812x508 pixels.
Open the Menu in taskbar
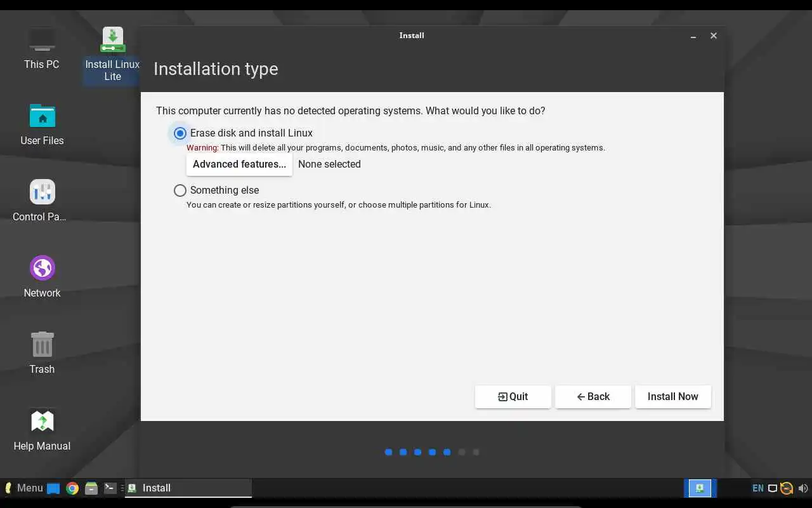pyautogui.click(x=24, y=488)
